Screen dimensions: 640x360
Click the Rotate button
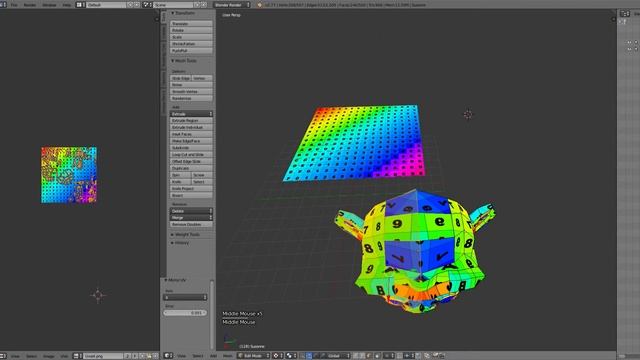(x=191, y=30)
